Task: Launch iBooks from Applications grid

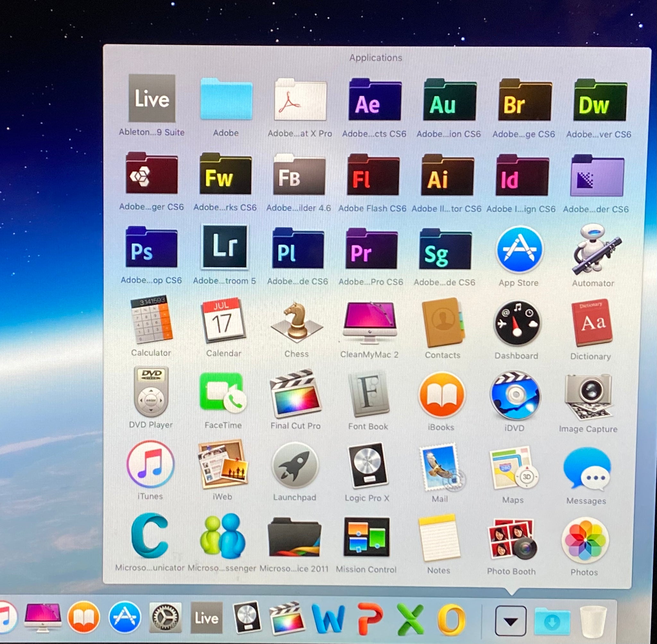Action: [442, 395]
